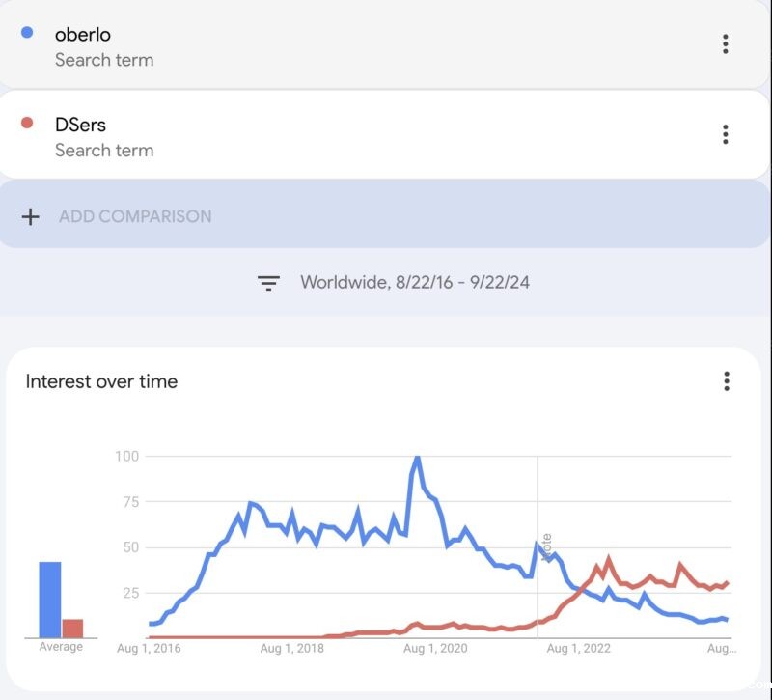This screenshot has width=772, height=700.
Task: Click the red Average bar
Action: (x=72, y=628)
